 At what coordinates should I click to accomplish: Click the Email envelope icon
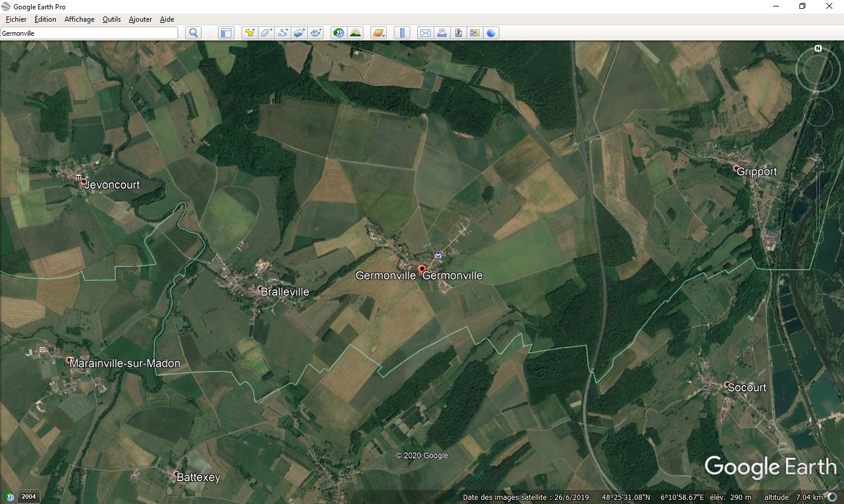426,33
